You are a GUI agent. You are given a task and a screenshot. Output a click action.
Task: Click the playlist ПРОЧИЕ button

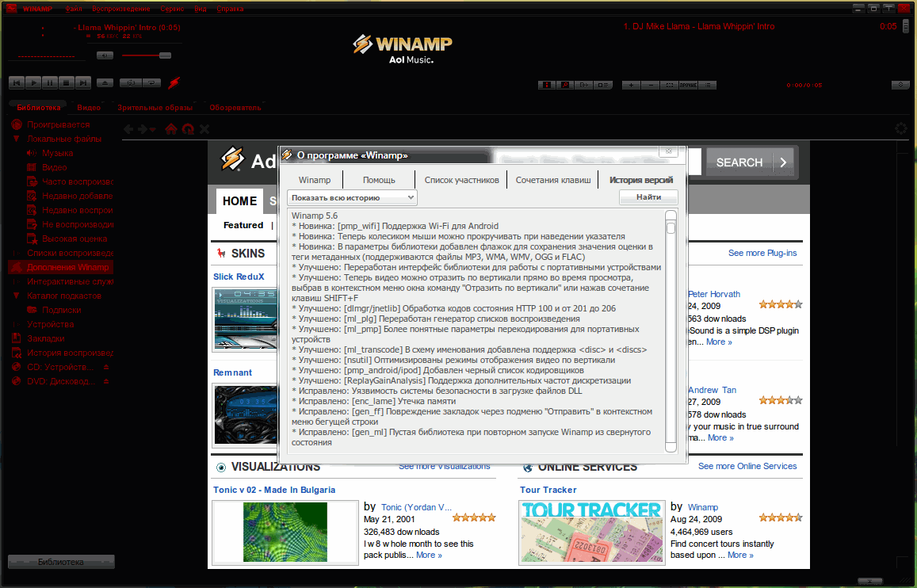click(x=688, y=85)
